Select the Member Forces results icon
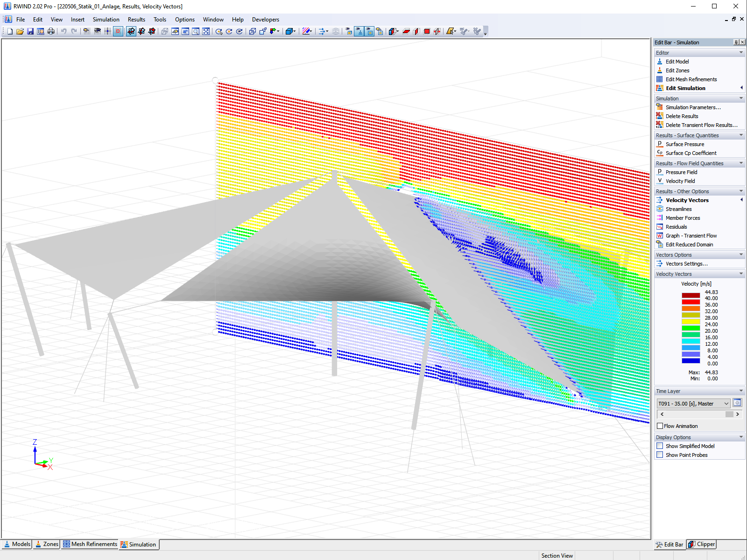The height and width of the screenshot is (560, 747). 683,217
